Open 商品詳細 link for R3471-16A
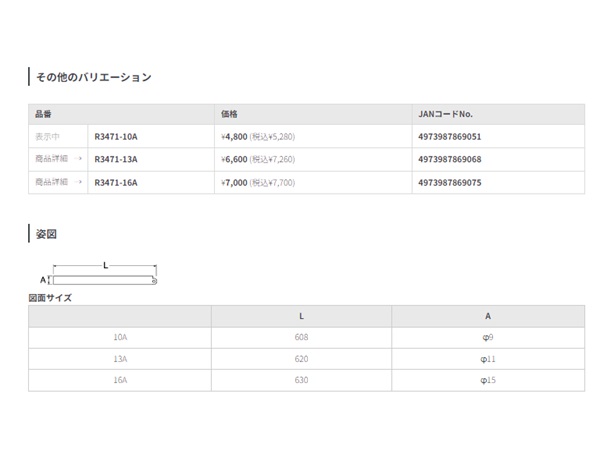 click(51, 182)
